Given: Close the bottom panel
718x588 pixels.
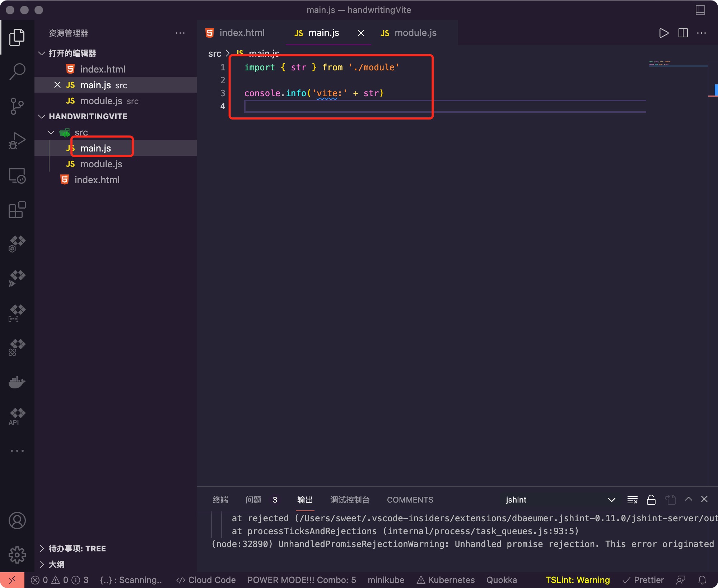Looking at the screenshot, I should point(704,499).
